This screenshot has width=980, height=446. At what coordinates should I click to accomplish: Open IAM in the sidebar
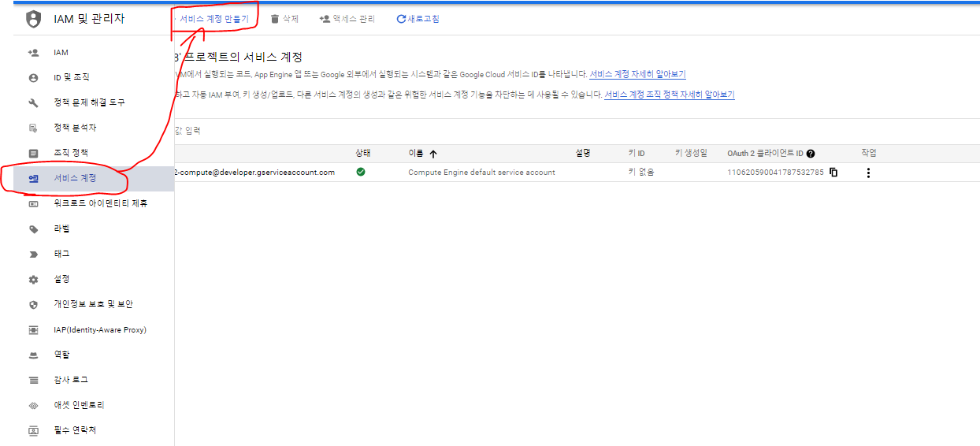61,53
